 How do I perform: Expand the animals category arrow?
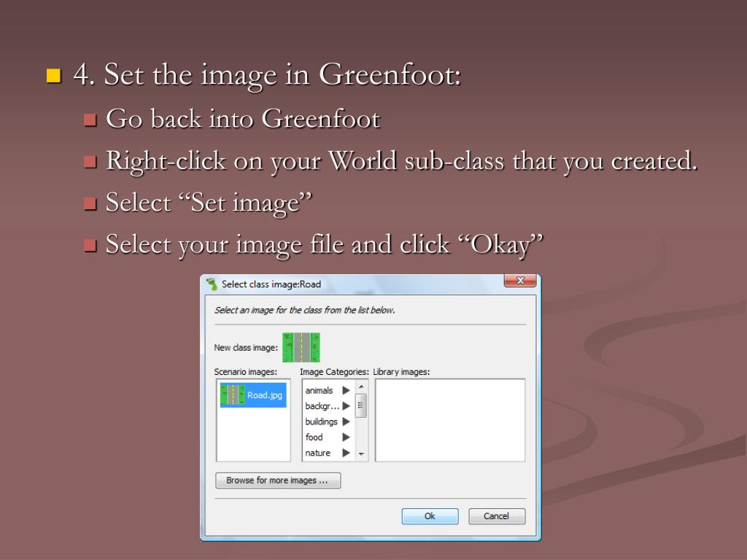point(346,391)
